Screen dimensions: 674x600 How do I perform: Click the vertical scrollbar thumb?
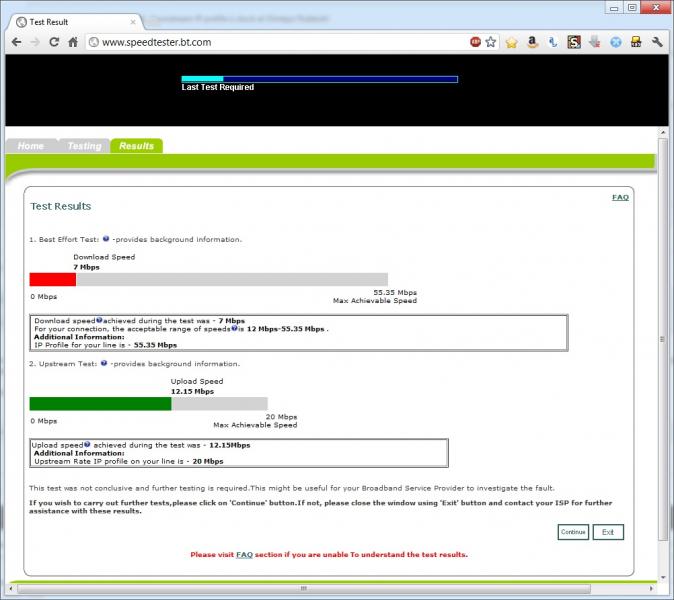click(662, 340)
